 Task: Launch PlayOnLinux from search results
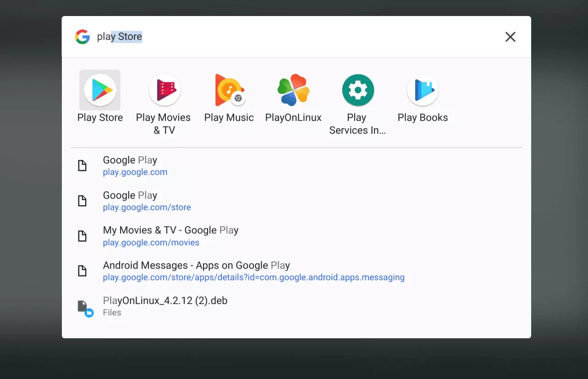(x=293, y=90)
